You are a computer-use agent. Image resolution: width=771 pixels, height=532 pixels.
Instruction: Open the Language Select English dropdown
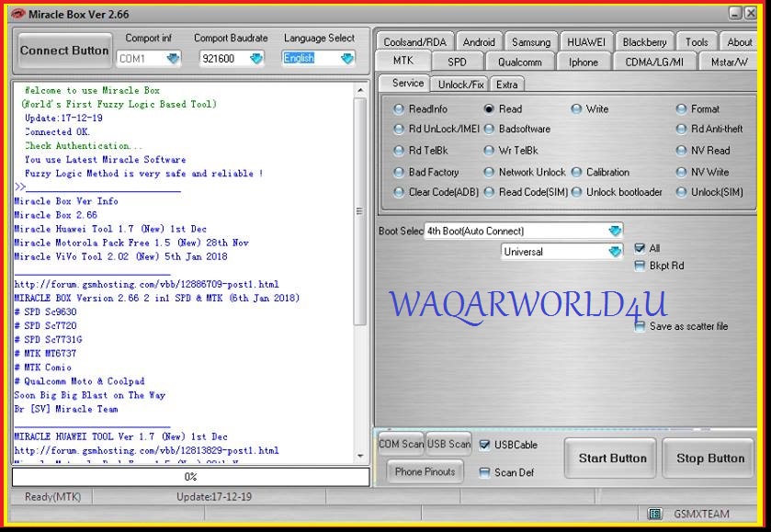point(347,59)
